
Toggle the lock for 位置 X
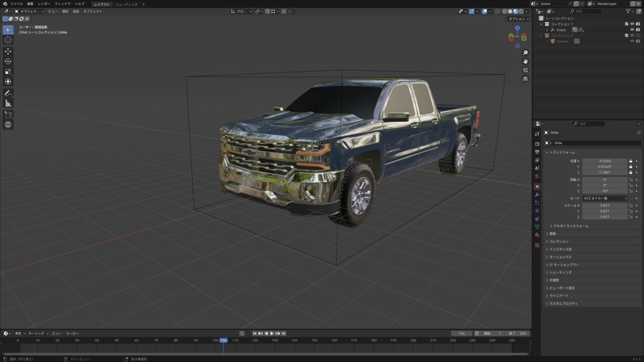631,161
